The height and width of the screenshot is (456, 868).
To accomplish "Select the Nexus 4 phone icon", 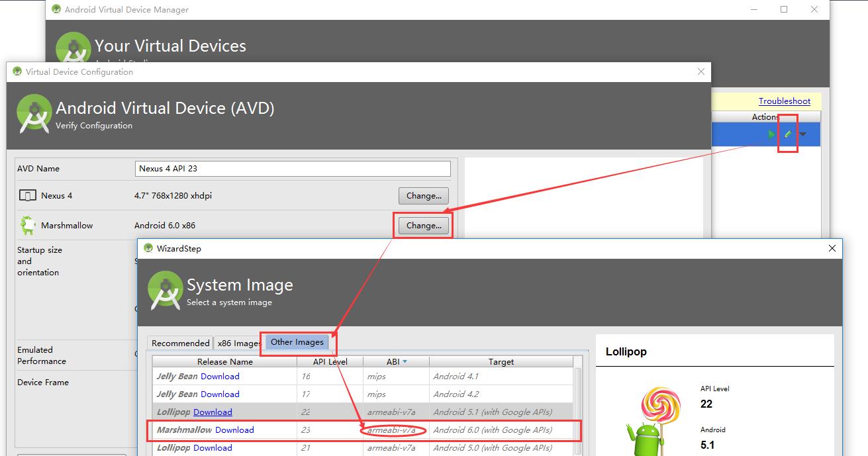I will click(x=26, y=195).
